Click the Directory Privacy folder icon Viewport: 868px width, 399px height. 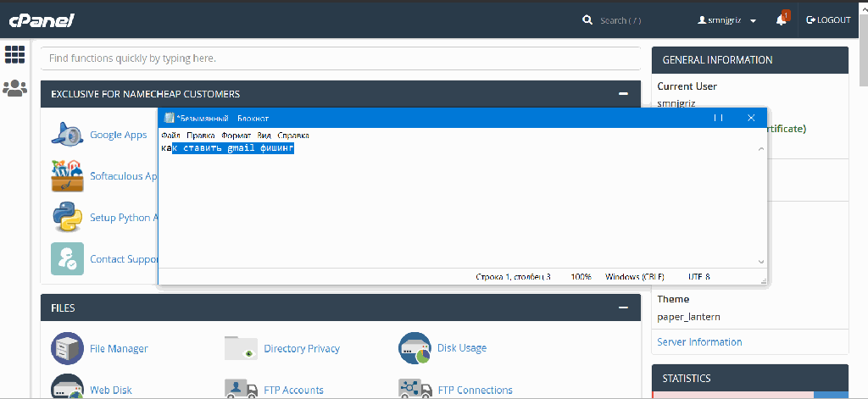[241, 347]
